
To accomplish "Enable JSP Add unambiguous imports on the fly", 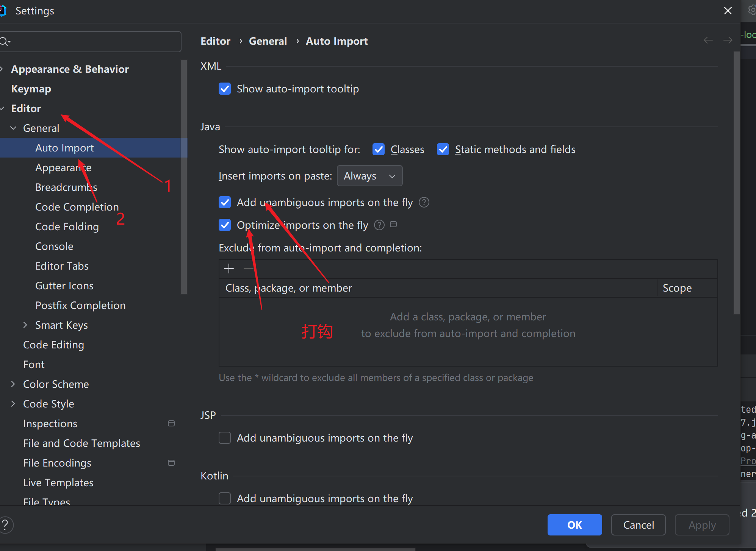I will click(225, 438).
